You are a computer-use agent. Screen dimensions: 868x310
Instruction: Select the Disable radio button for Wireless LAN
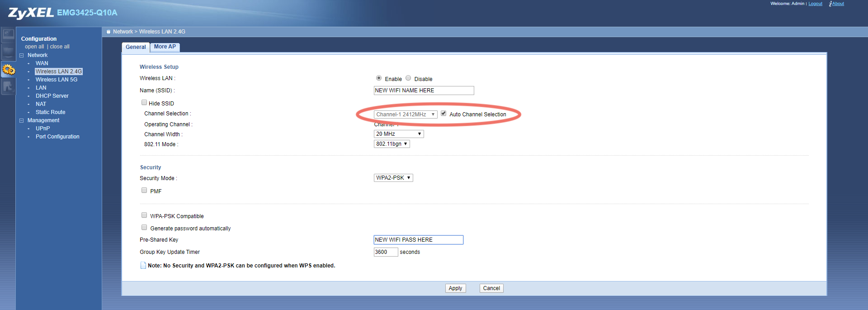pyautogui.click(x=408, y=78)
